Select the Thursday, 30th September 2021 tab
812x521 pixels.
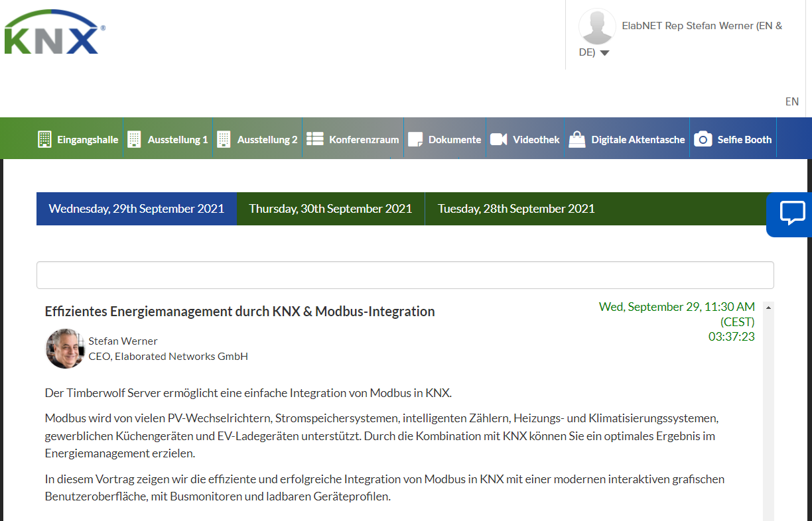(331, 209)
